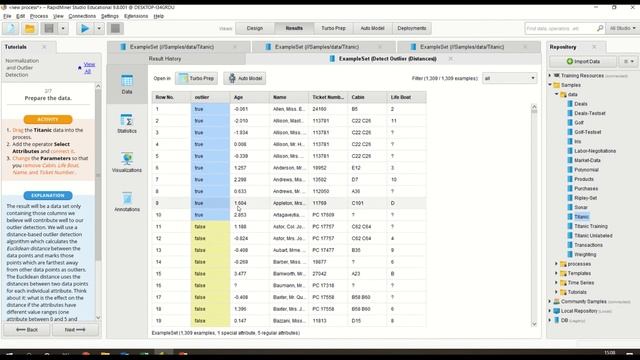Viewport: 640px width, 360px height.
Task: Expand the processes folder
Action: (x=557, y=264)
